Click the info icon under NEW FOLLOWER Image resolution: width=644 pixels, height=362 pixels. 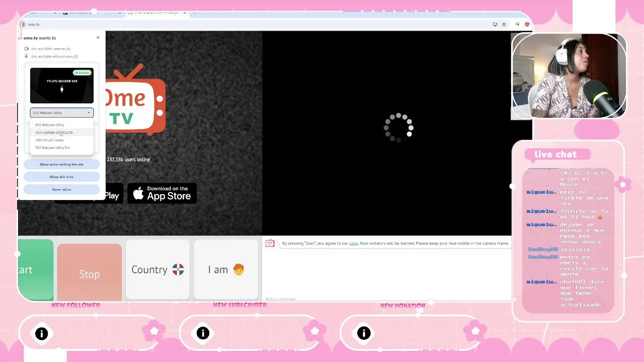[42, 333]
